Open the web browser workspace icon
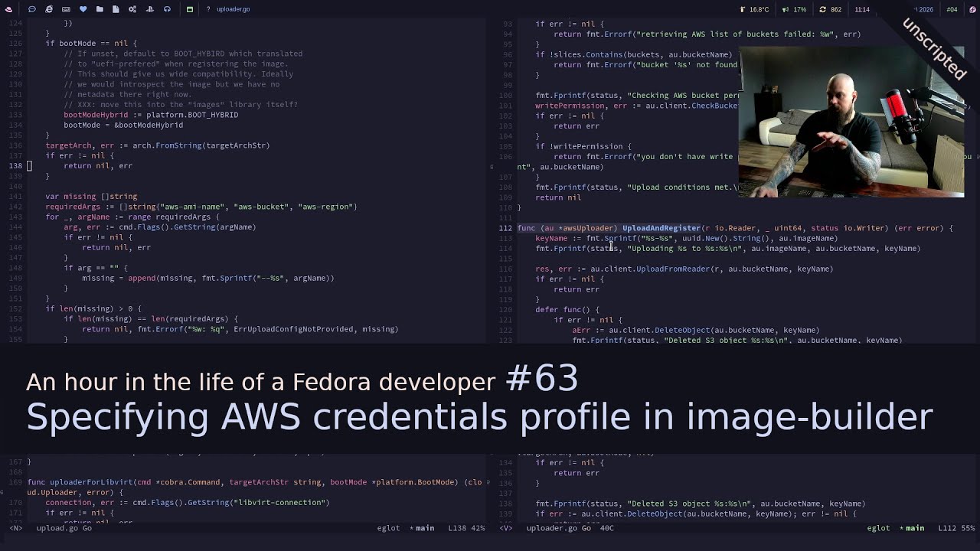The image size is (980, 551). click(x=49, y=9)
